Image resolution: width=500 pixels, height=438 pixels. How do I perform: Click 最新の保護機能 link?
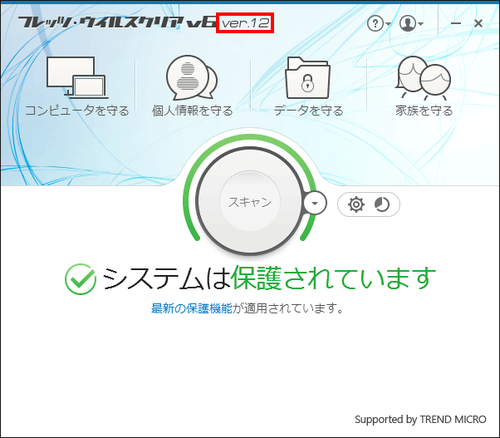click(192, 308)
